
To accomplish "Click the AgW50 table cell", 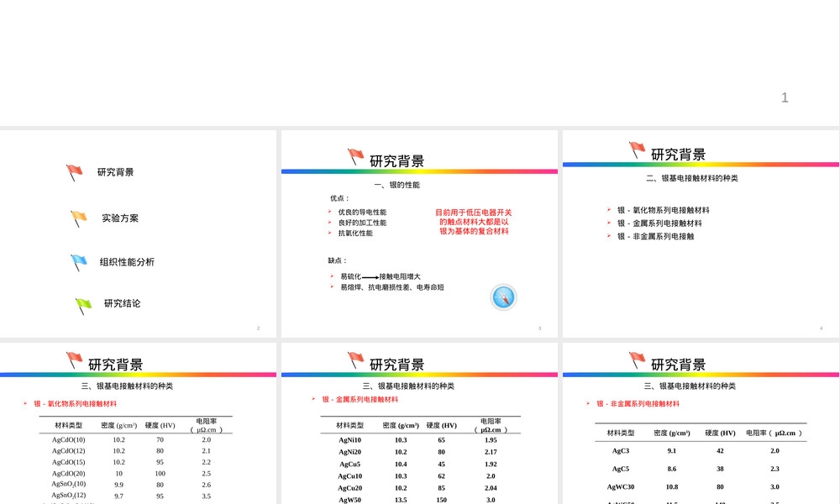I will pos(349,501).
